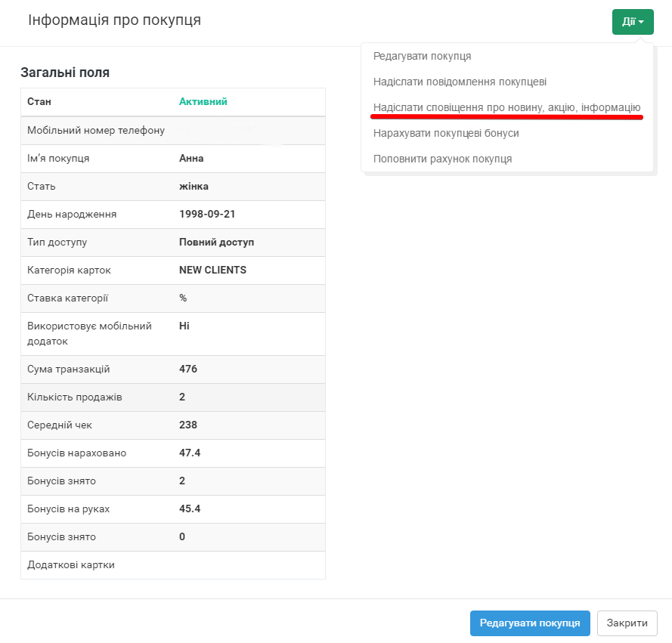Click the Закрити button
672x643 pixels.
click(627, 623)
